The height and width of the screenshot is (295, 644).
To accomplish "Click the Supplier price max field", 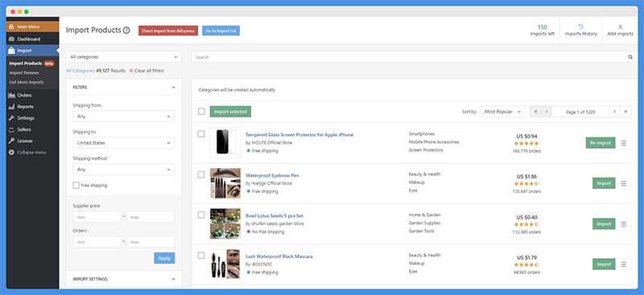I will coord(151,217).
